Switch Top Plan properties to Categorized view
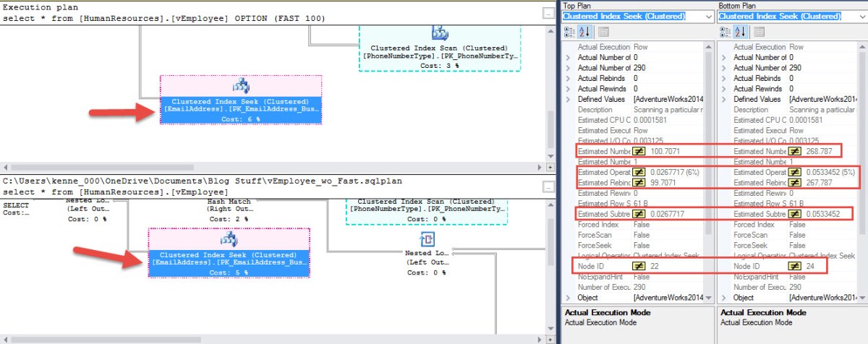The width and height of the screenshot is (868, 344). (x=569, y=32)
